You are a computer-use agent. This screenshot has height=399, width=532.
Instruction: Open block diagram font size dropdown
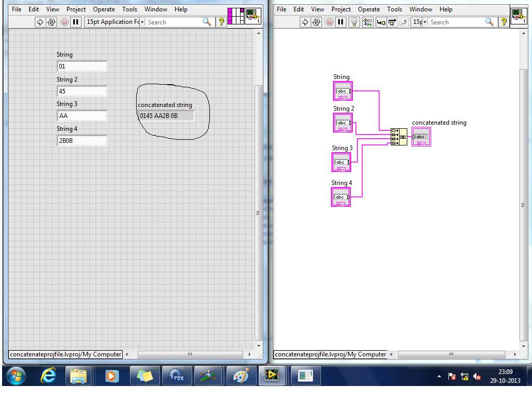(417, 22)
